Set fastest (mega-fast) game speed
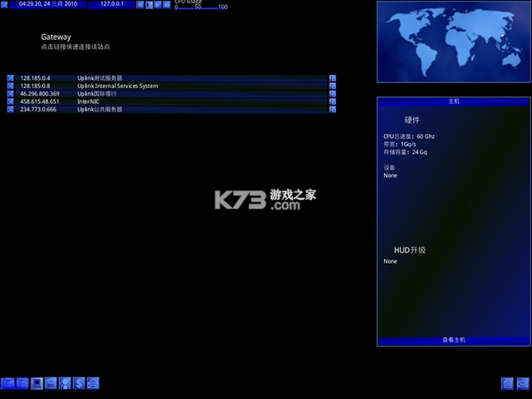 click(166, 5)
